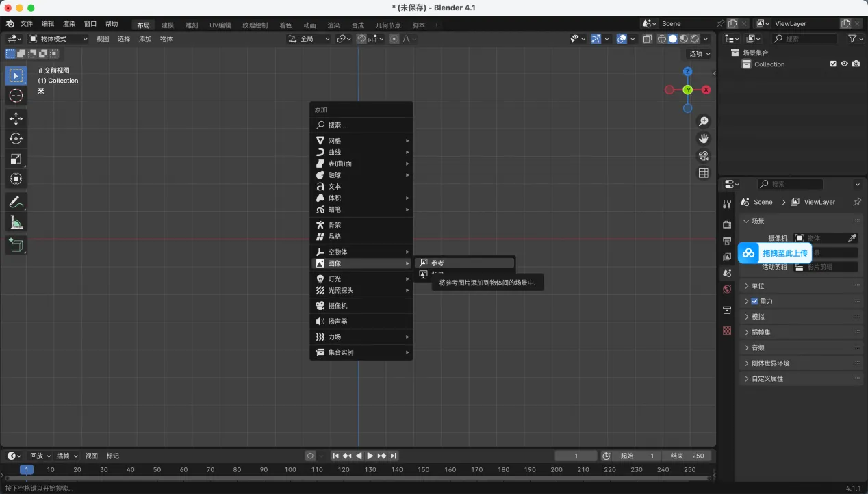Hide Collection using the eye icon
The image size is (868, 494).
844,64
